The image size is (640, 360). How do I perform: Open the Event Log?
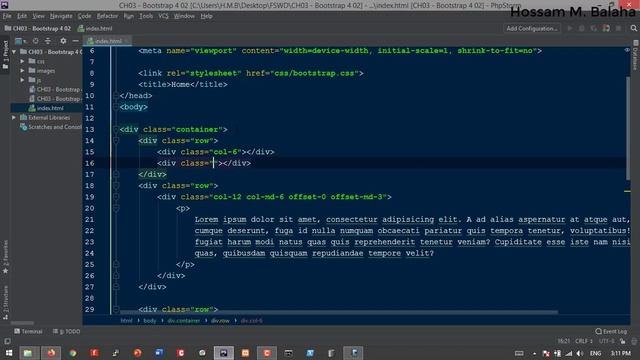tap(611, 331)
